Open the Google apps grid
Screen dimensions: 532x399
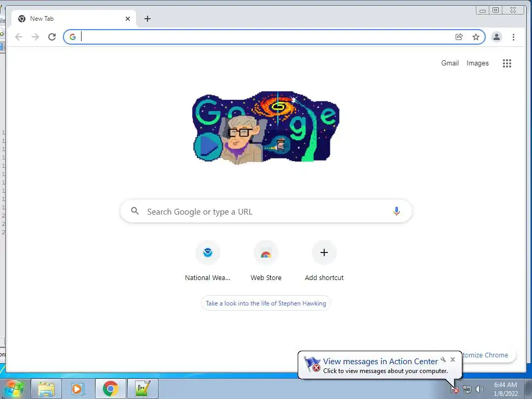[507, 63]
